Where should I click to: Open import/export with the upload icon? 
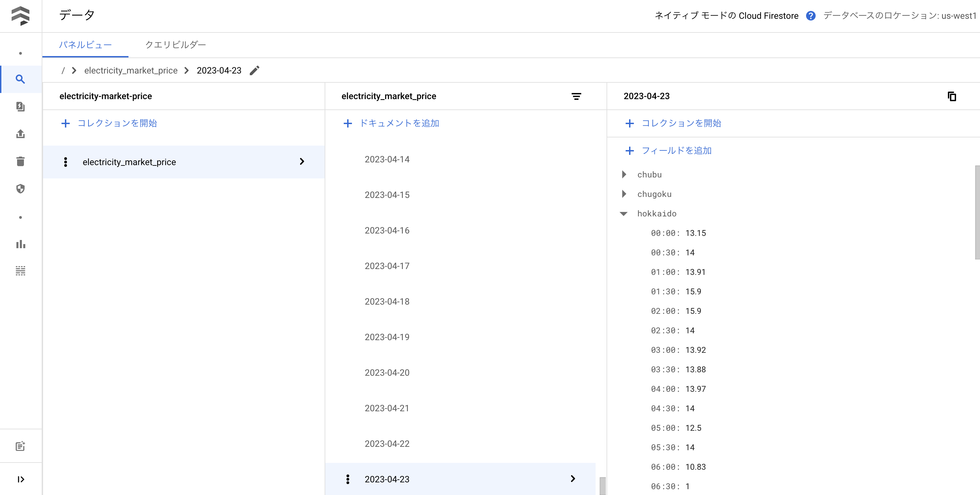tap(21, 134)
